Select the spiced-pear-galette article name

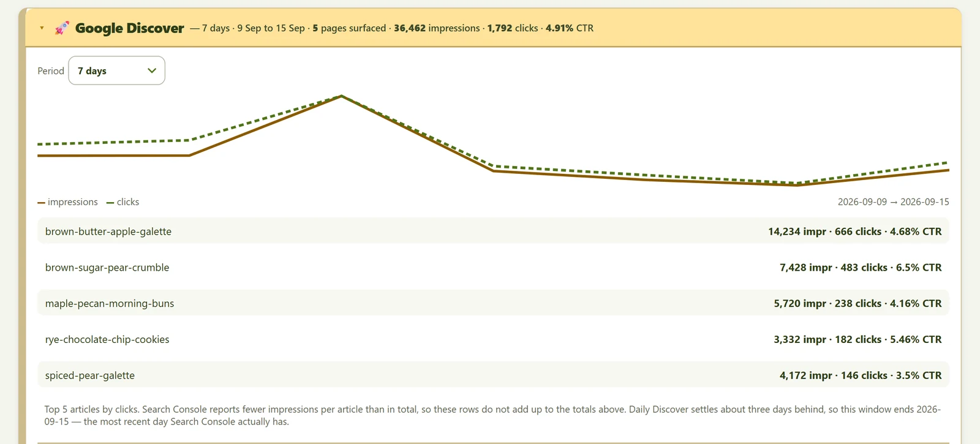[x=90, y=375]
